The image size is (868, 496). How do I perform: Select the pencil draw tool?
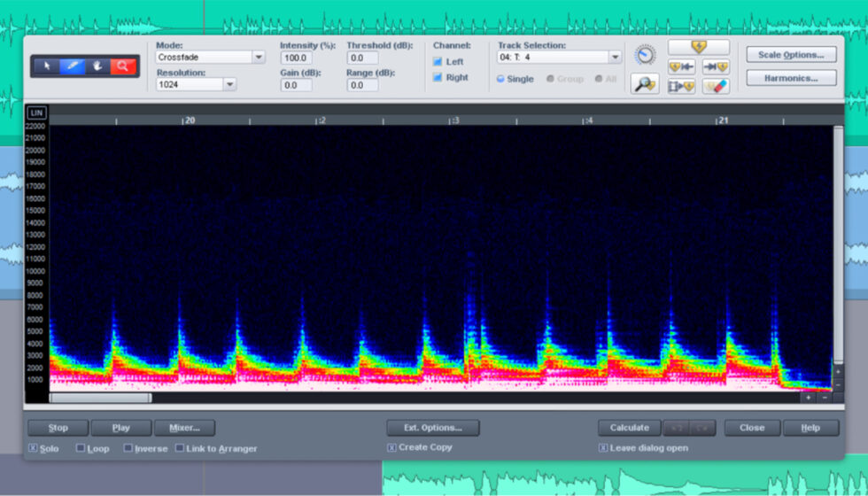pyautogui.click(x=73, y=66)
